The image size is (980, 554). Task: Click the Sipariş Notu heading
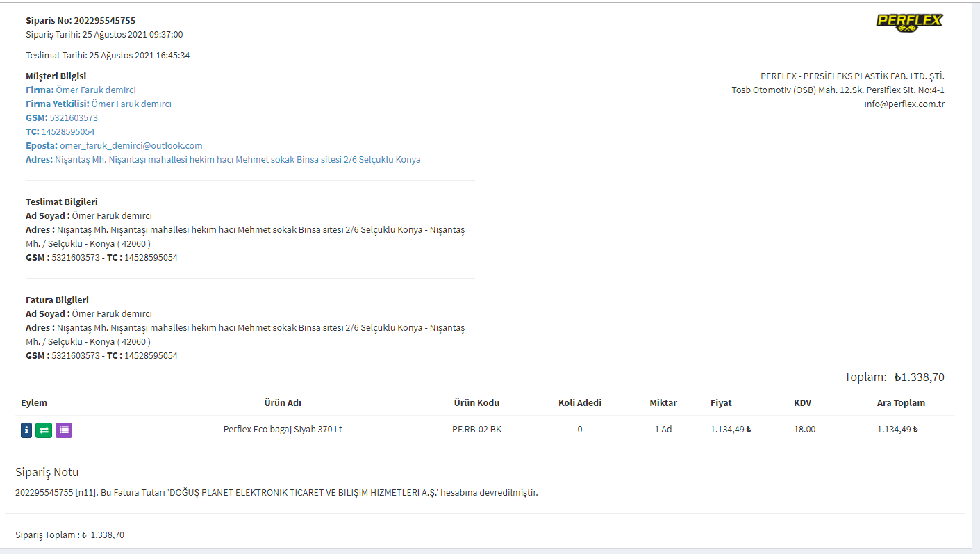pyautogui.click(x=47, y=473)
